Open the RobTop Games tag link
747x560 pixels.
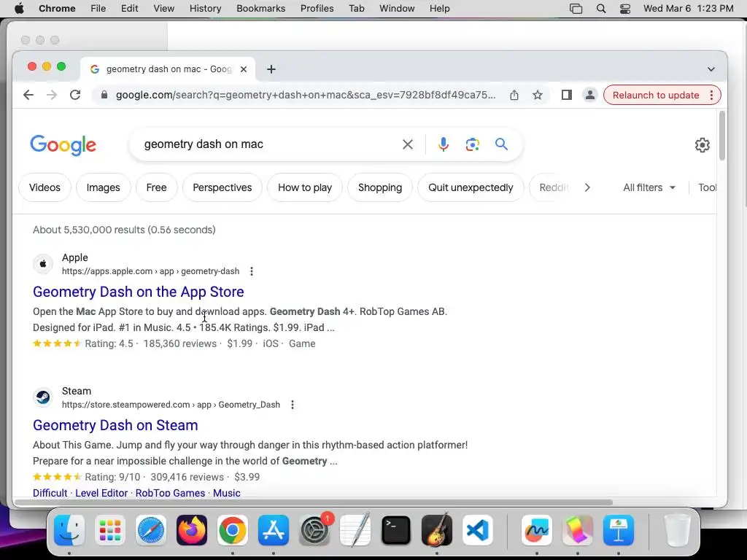pos(170,493)
